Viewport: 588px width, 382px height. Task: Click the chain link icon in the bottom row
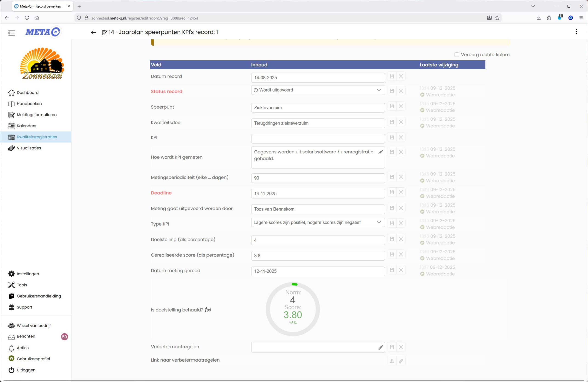[x=401, y=361]
